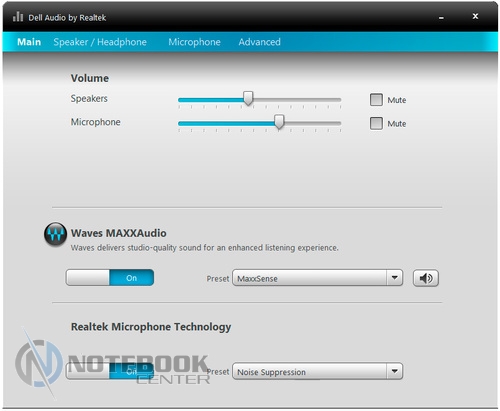Click the Volume section heading
Image resolution: width=500 pixels, height=411 pixels.
point(90,78)
